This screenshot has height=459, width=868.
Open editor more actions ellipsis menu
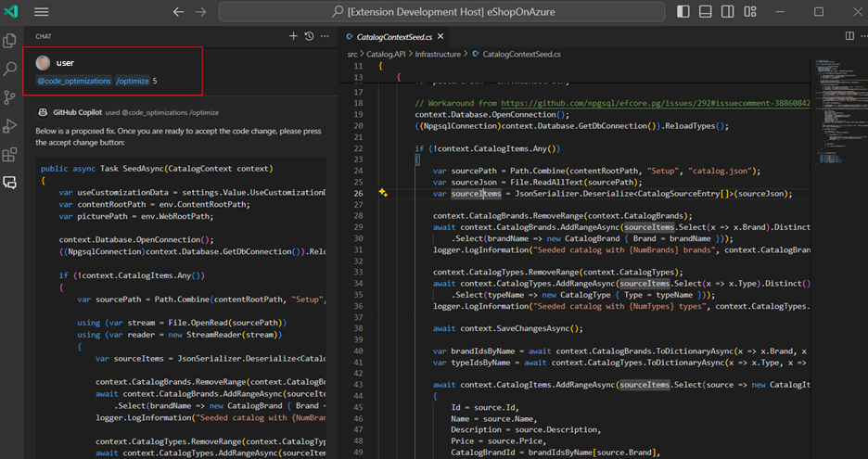pos(862,36)
